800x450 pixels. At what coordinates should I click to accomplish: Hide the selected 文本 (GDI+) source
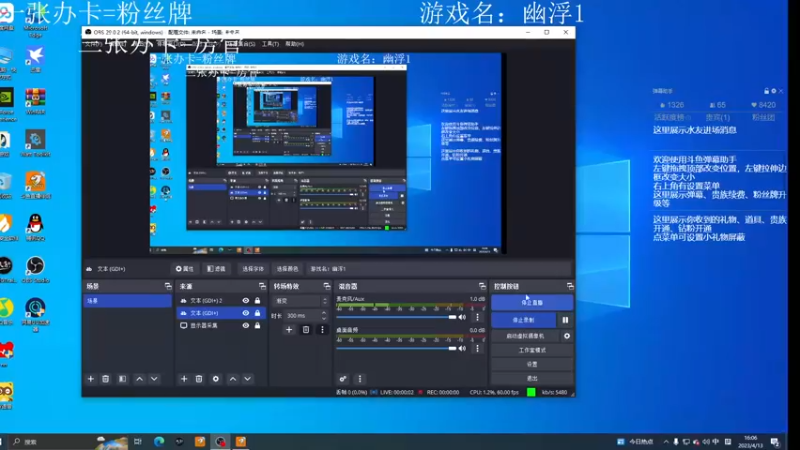[x=246, y=313]
